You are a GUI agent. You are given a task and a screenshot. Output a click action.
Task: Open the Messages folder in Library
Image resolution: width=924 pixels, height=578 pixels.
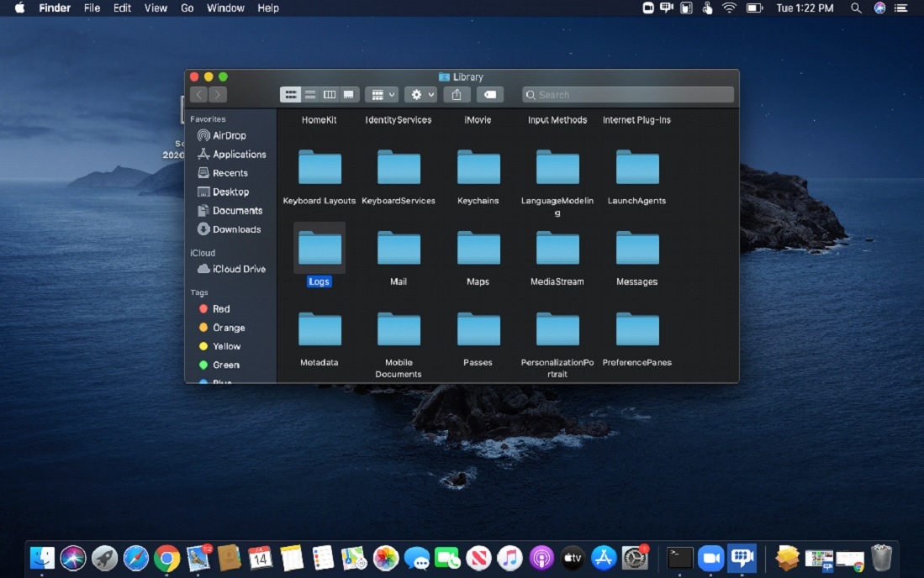pos(637,249)
